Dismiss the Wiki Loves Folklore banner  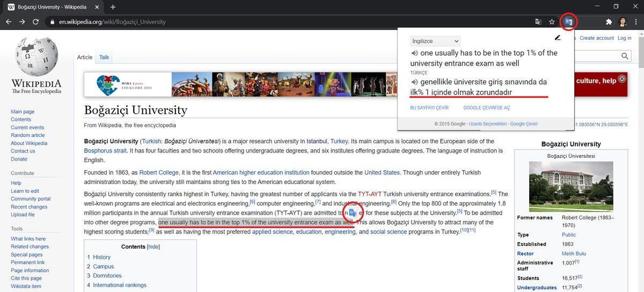click(x=622, y=79)
